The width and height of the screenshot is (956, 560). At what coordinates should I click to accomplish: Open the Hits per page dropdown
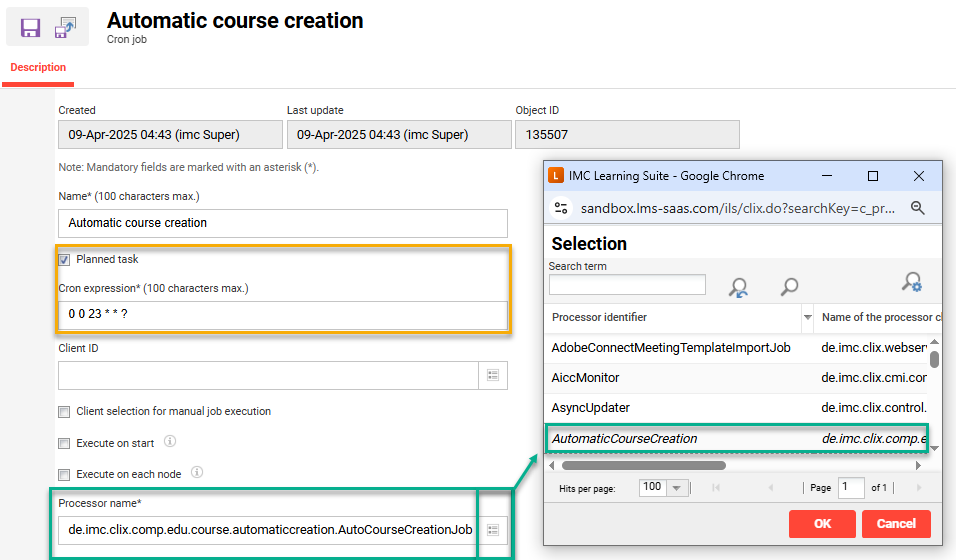click(676, 488)
